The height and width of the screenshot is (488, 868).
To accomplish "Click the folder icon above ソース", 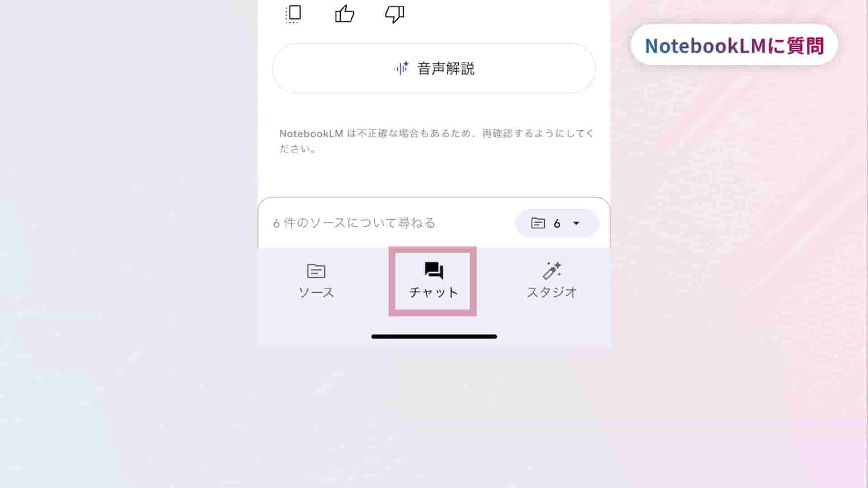I will pyautogui.click(x=316, y=271).
